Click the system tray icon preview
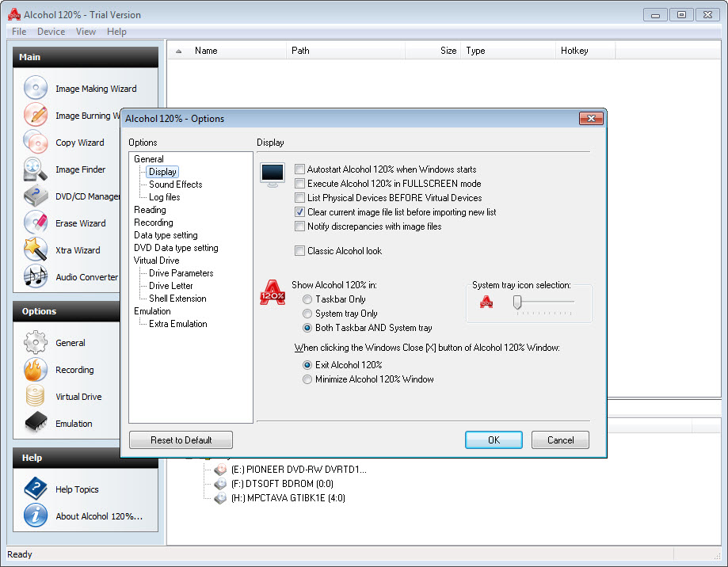 click(x=486, y=302)
